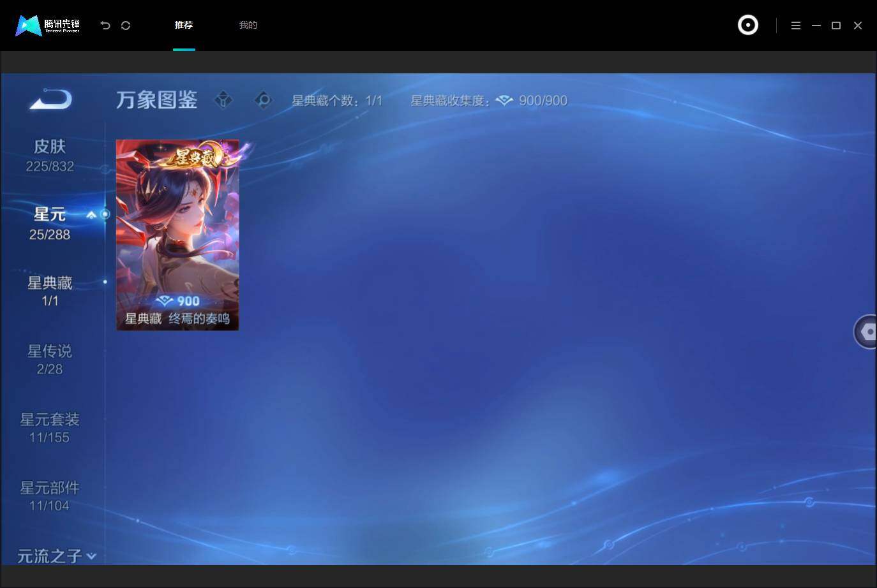Click the back arrow in the top bar
The height and width of the screenshot is (588, 877).
point(105,26)
